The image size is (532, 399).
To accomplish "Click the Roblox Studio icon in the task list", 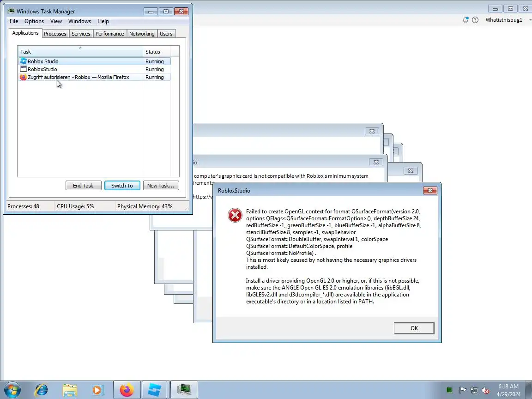I will 24,61.
